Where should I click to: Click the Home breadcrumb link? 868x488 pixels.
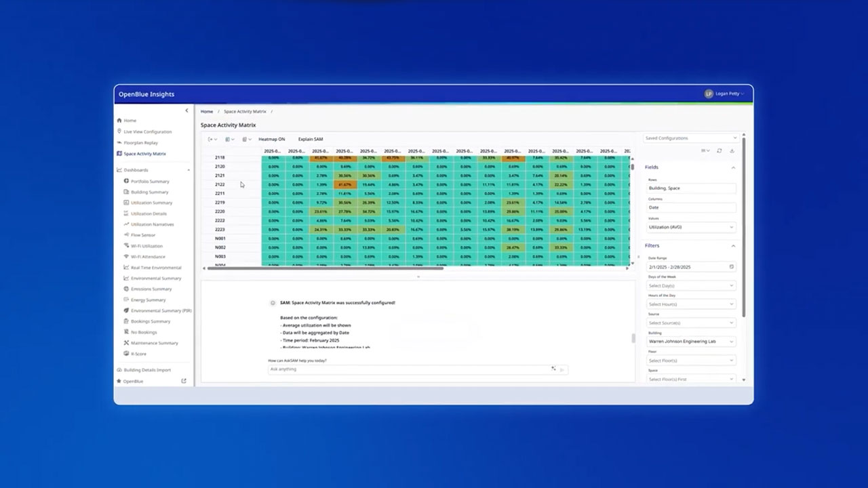click(207, 111)
